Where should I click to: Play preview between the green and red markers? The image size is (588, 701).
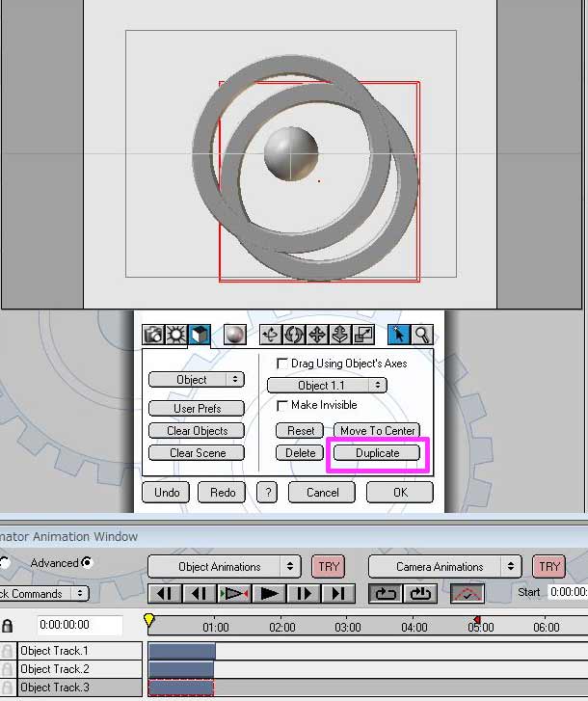pyautogui.click(x=234, y=594)
